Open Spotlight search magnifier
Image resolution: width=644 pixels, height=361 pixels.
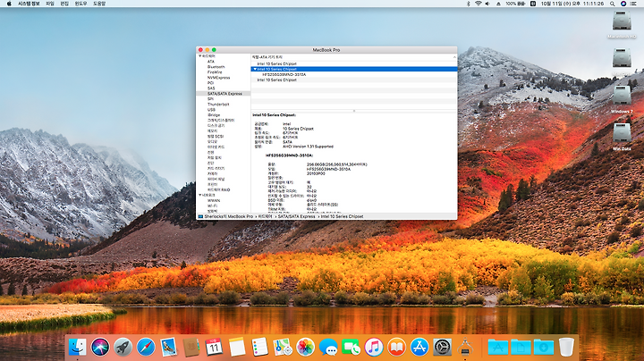[x=612, y=4]
